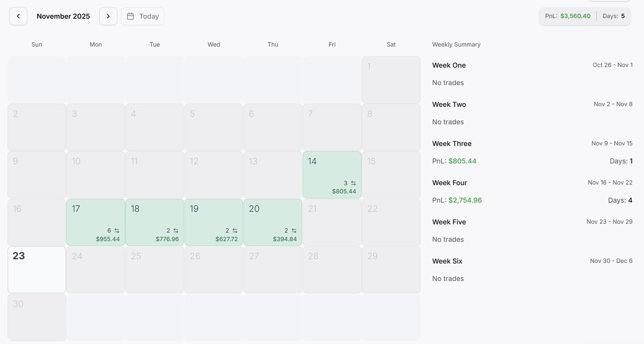Click Week Three PnL value $805.44
Image resolution: width=644 pixels, height=344 pixels.
[463, 161]
